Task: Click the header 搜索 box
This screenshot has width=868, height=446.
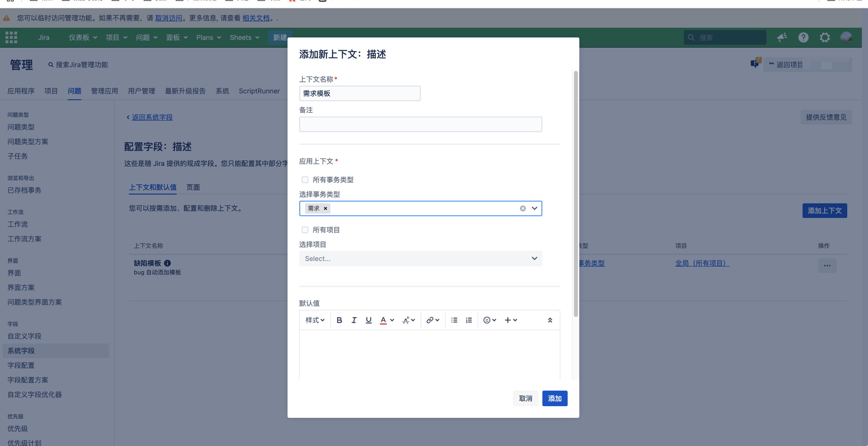Action: click(725, 38)
